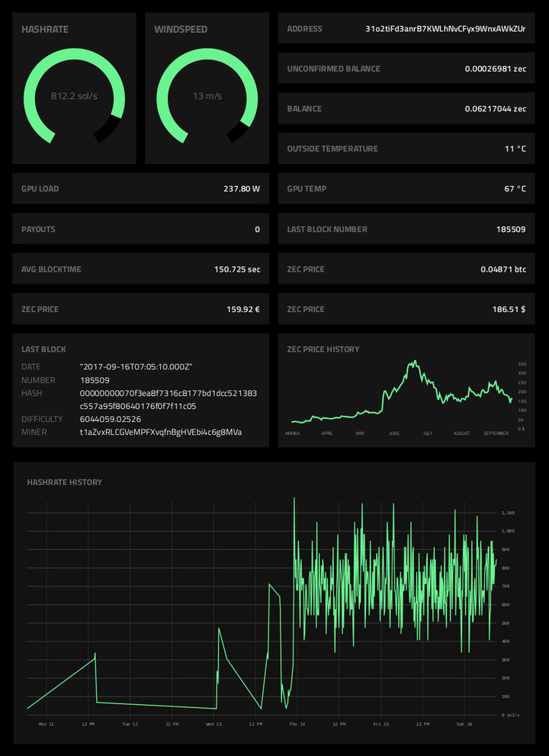The height and width of the screenshot is (756, 549).
Task: Select the Payouts tile showing 0
Action: [x=141, y=229]
